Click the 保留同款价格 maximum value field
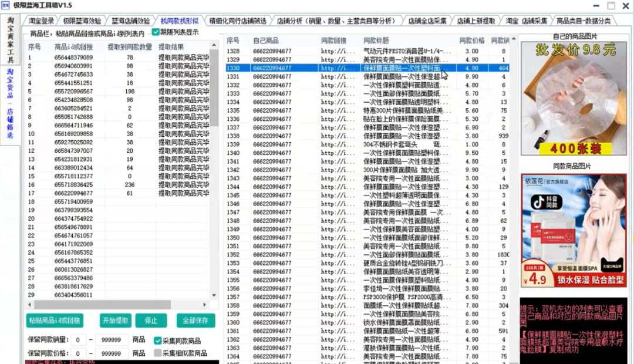634x364 pixels. 112,353
